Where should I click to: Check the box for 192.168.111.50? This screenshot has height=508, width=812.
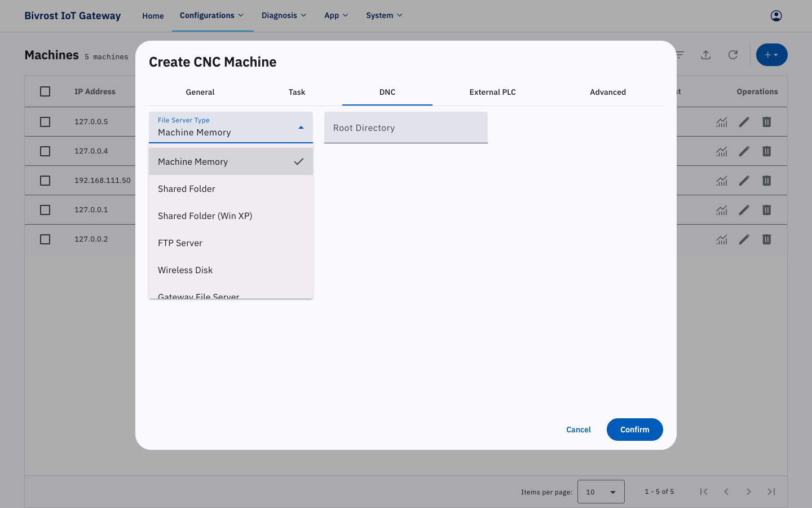click(45, 181)
